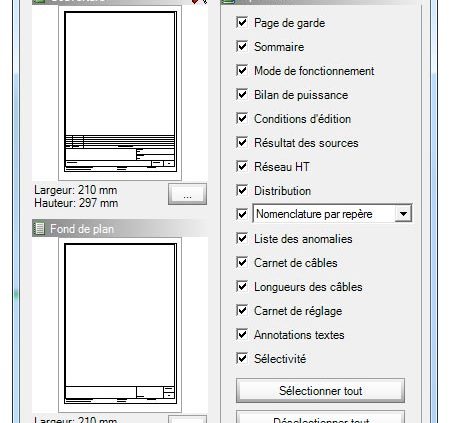Disable Mode de fonctionnement option
Viewport: 450px width, 423px height.
click(242, 71)
